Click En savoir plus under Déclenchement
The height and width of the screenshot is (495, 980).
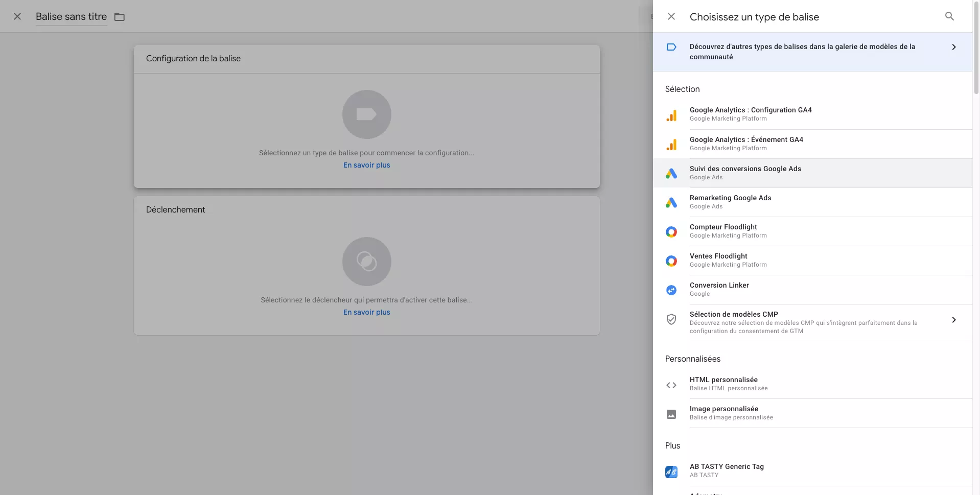[x=367, y=312]
